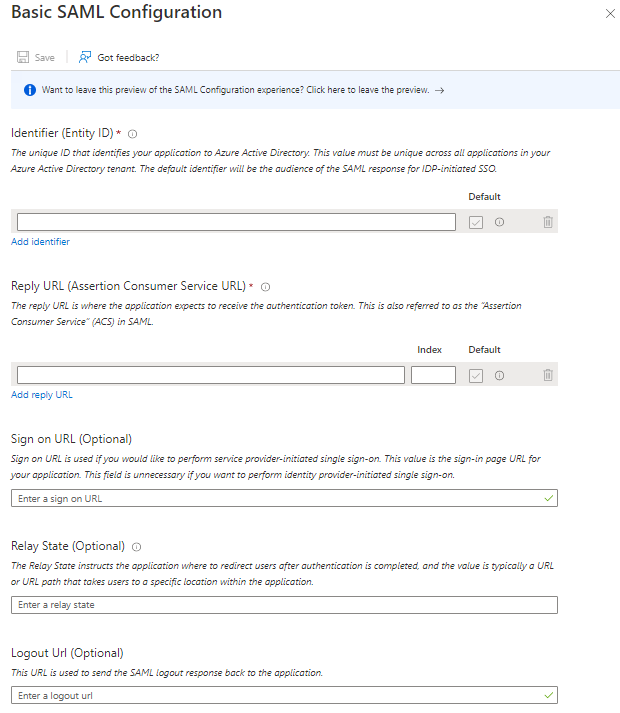Click the Add identifier link
Image resolution: width=620 pixels, height=713 pixels.
(40, 242)
